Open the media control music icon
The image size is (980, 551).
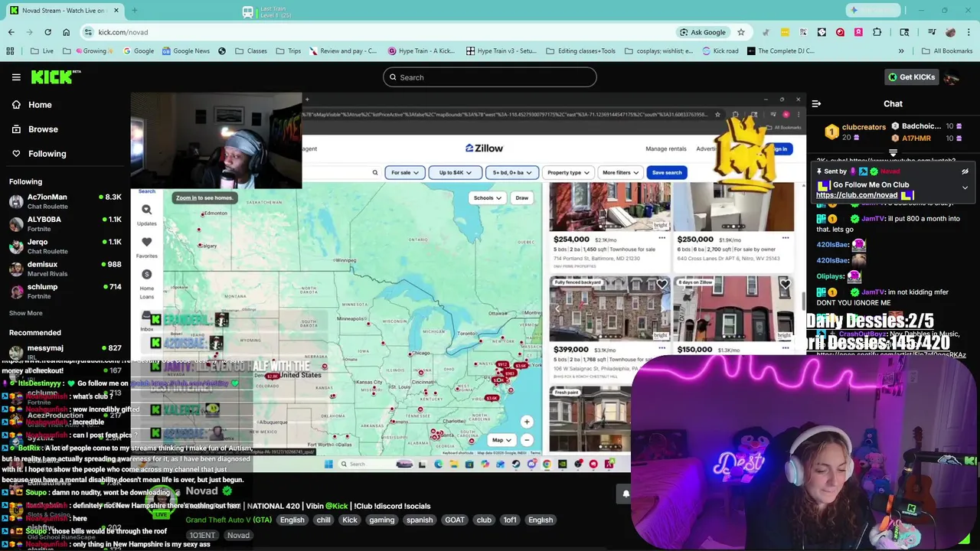pyautogui.click(x=932, y=32)
